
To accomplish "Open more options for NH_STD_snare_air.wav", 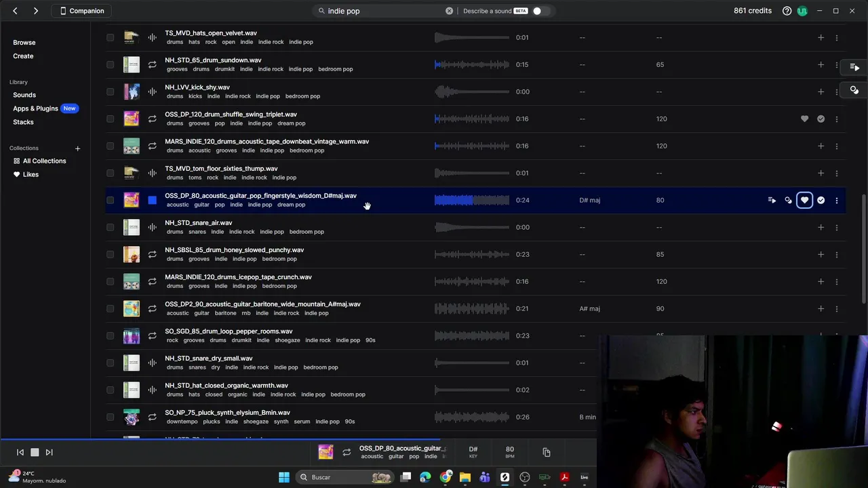I will coord(837,227).
